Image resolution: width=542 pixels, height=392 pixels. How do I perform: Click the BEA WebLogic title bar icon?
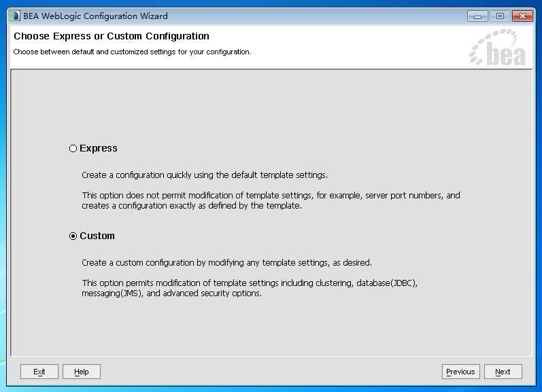coord(15,16)
